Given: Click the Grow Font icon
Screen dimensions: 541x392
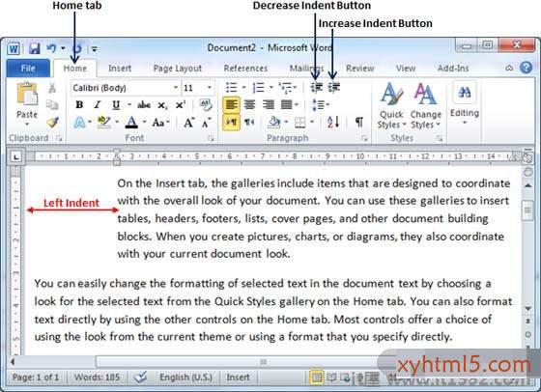Looking at the screenshot, I should 189,123.
